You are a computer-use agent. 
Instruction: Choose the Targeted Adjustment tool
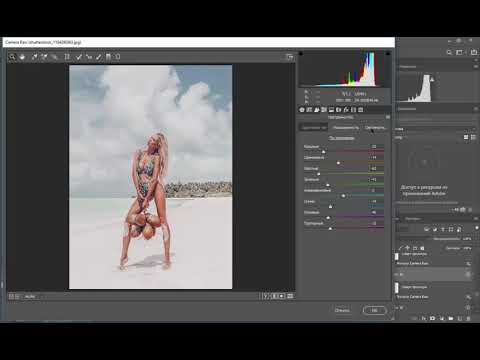[54, 57]
